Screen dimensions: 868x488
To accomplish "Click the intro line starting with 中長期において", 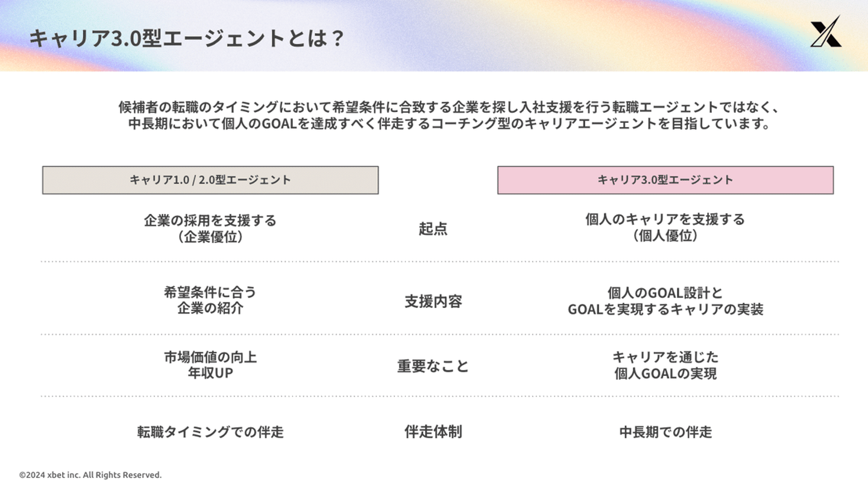I will (450, 125).
